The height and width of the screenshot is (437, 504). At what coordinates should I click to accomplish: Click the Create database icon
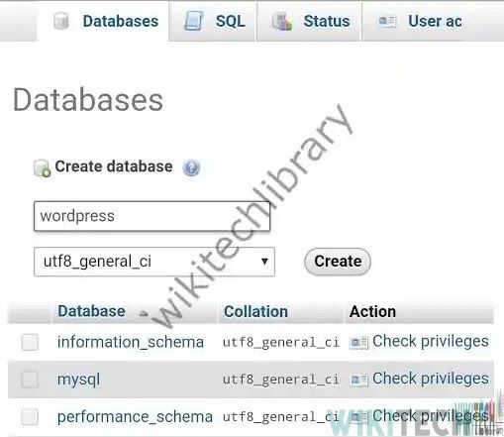[43, 168]
